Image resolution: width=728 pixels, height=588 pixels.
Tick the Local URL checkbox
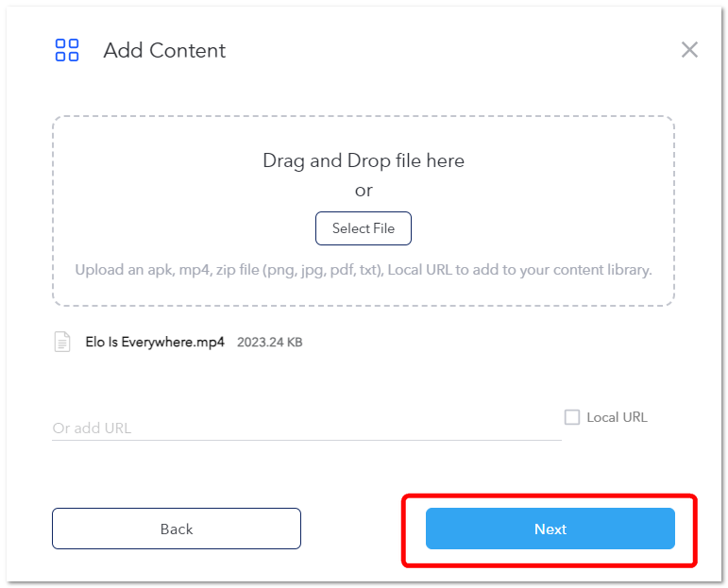[x=572, y=417]
